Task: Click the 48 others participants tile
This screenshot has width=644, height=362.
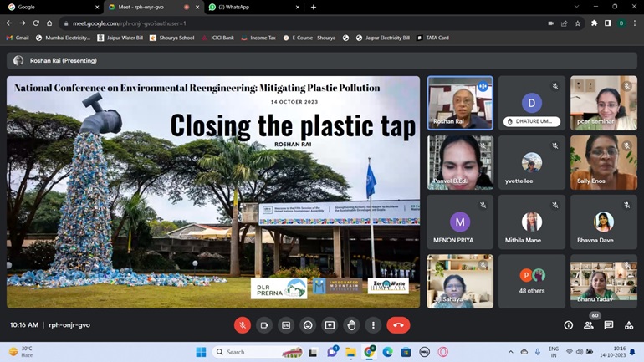Action: pos(532,282)
